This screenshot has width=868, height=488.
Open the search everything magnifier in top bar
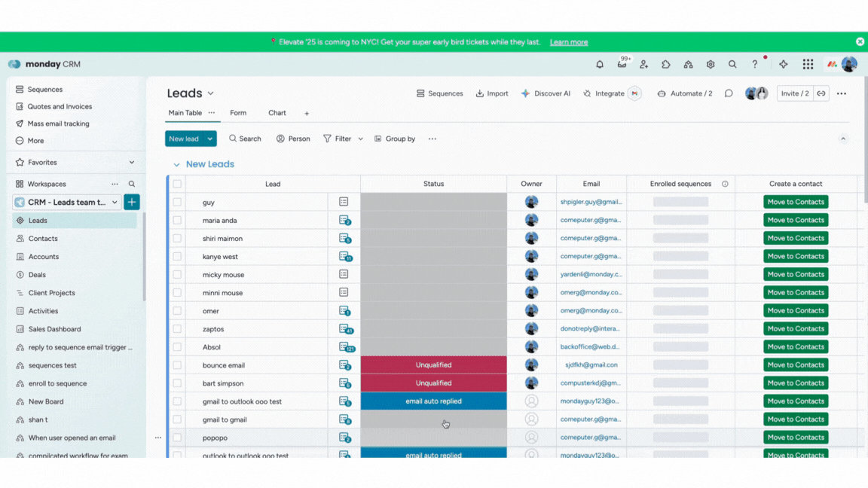(732, 64)
